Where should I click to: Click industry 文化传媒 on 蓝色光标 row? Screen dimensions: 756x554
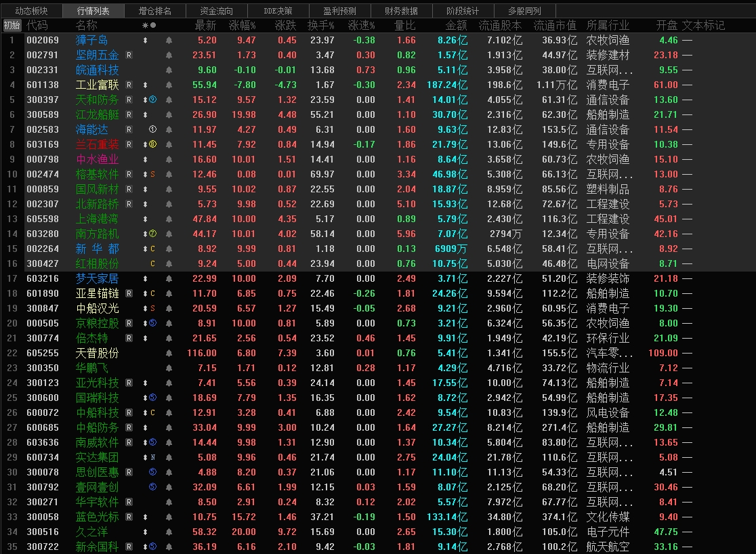pyautogui.click(x=608, y=517)
